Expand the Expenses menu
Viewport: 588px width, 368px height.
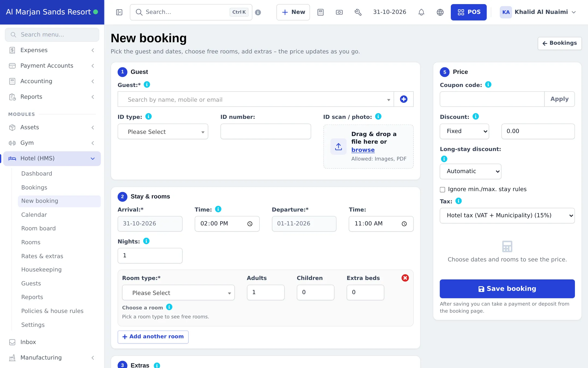coord(52,50)
